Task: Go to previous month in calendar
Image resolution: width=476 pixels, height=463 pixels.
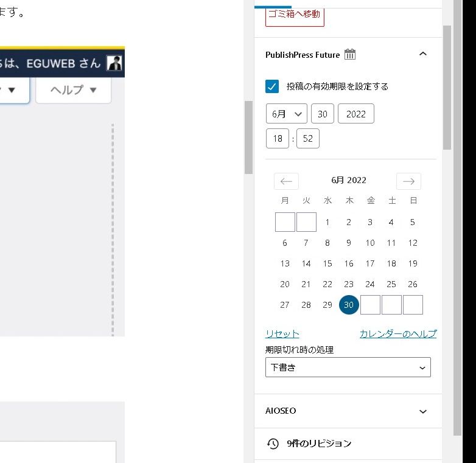Action: click(x=286, y=181)
